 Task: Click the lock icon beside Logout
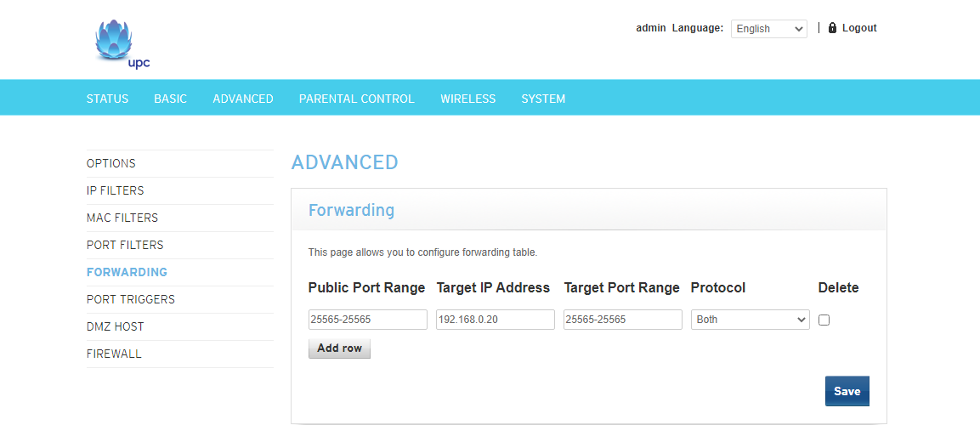click(832, 28)
